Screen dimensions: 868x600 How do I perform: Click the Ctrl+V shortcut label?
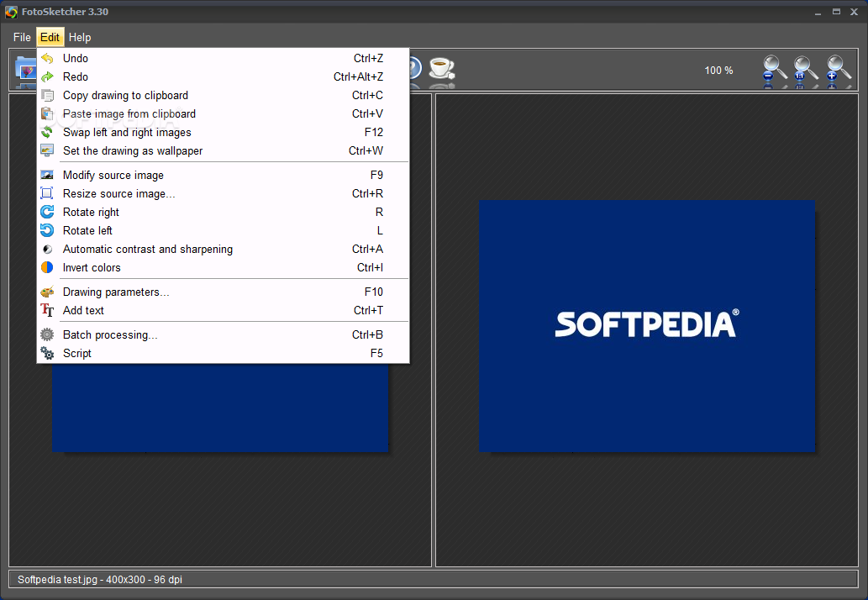pyautogui.click(x=367, y=113)
